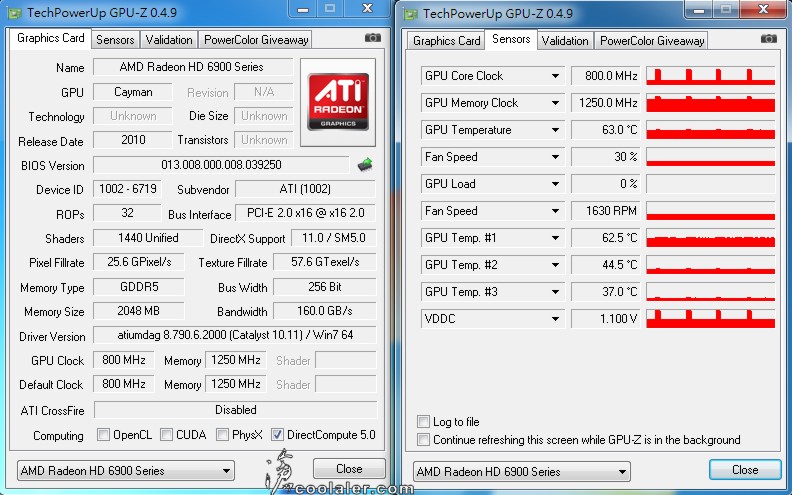The width and height of the screenshot is (792, 495).
Task: Click Close button in Sensors window
Action: 745,470
